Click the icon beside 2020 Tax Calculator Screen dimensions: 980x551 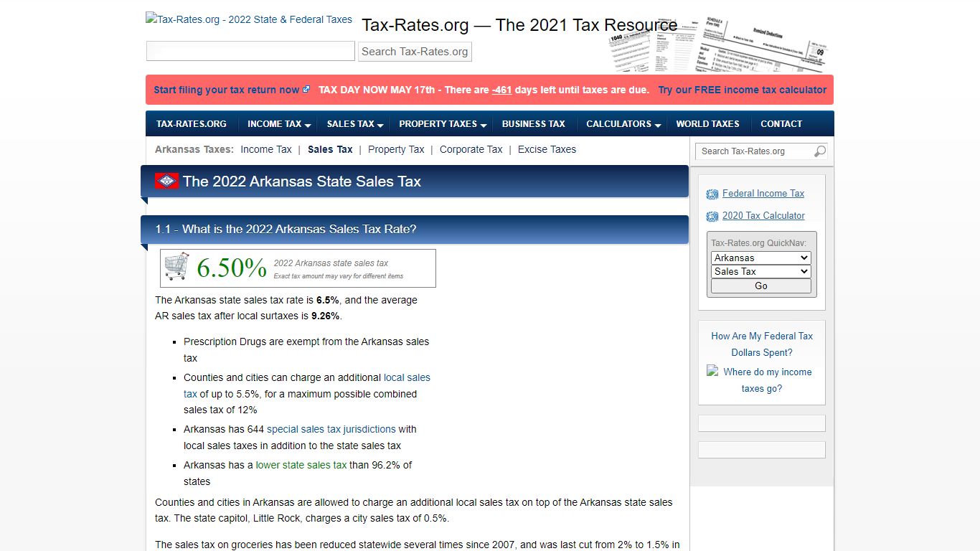tap(712, 216)
